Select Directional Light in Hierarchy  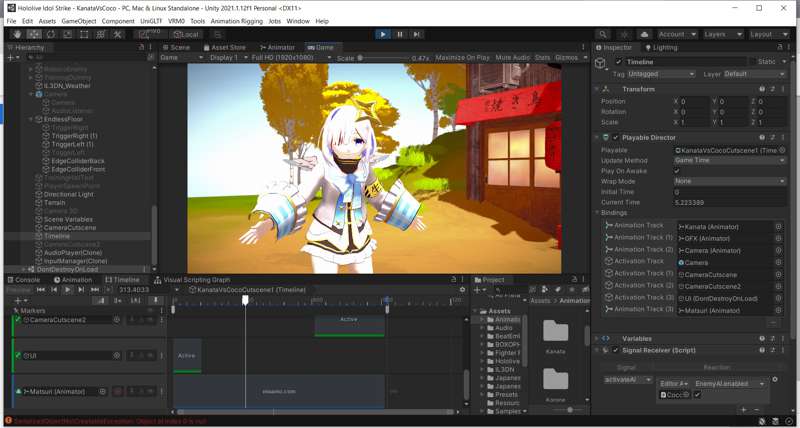[x=68, y=194]
